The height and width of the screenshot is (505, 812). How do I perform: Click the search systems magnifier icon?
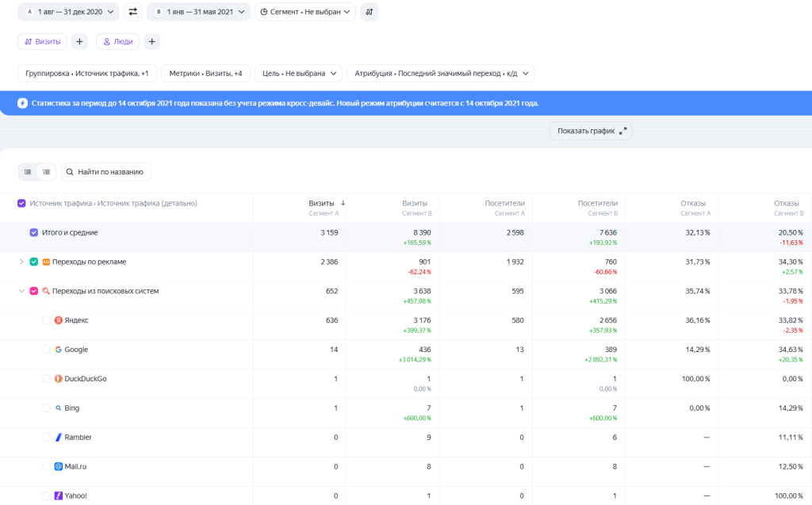click(46, 291)
